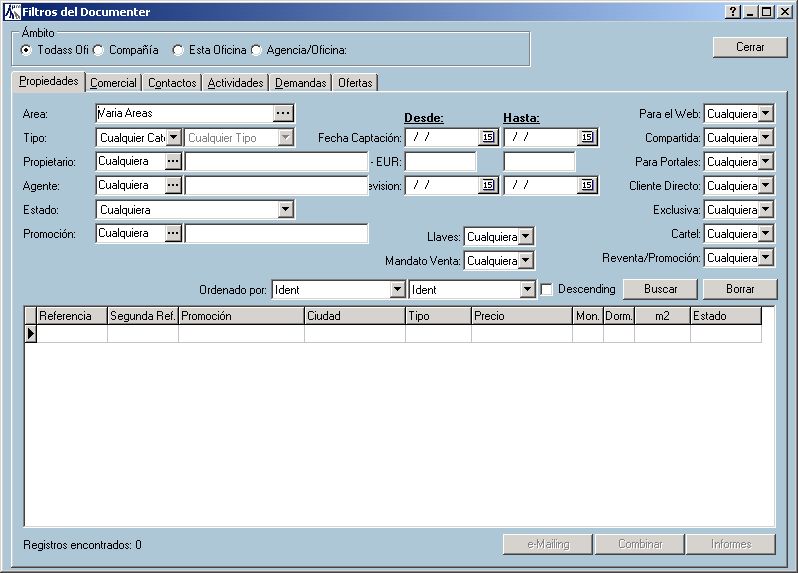This screenshot has height=573, width=798.
Task: Click the m2 column header
Action: pyautogui.click(x=662, y=316)
